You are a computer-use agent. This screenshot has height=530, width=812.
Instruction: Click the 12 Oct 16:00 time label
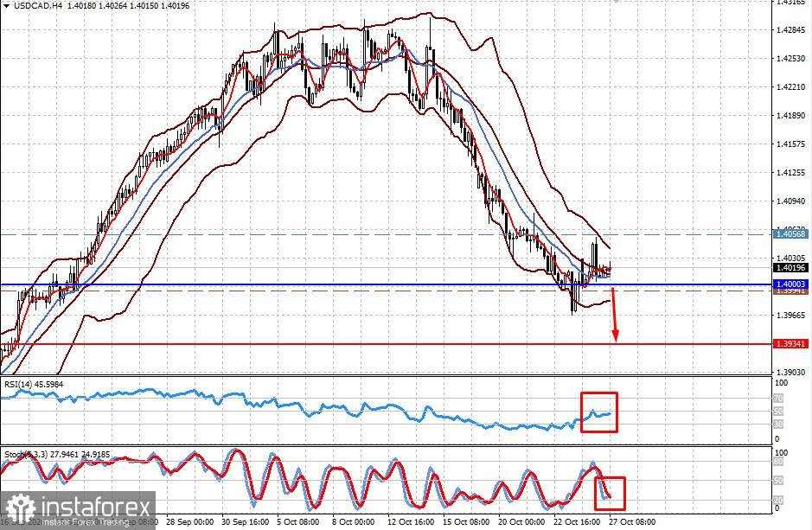[411, 521]
